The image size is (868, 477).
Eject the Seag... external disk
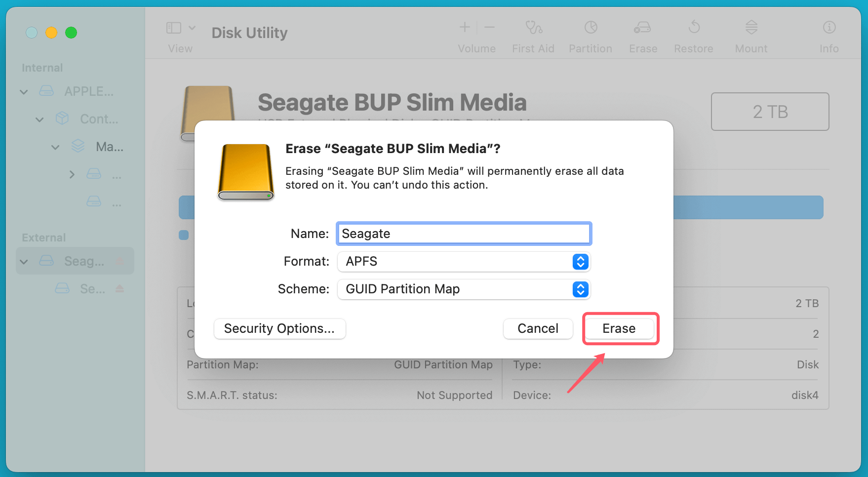point(119,261)
